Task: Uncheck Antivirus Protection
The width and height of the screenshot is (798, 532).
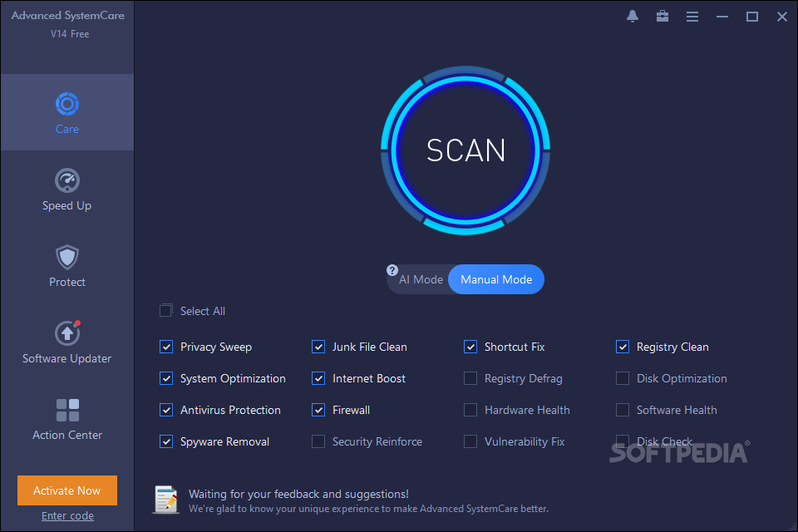Action: [166, 410]
